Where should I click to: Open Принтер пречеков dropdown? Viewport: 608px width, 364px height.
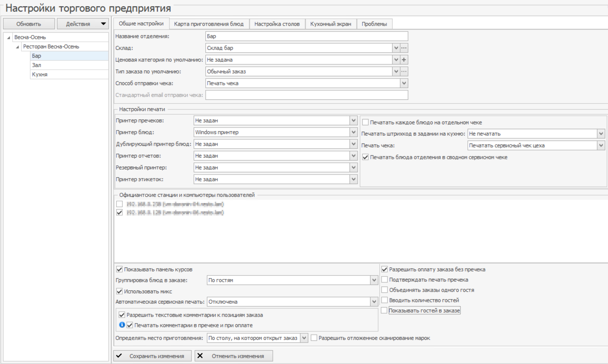pos(353,120)
